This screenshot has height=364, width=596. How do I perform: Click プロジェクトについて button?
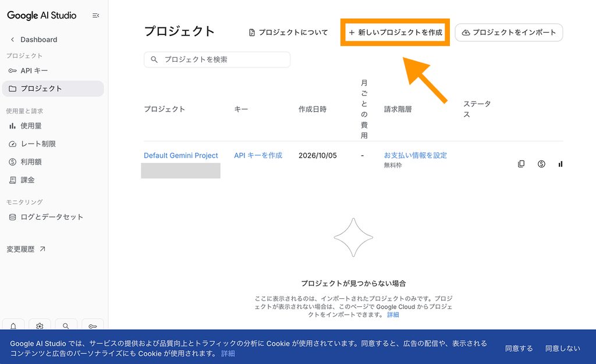(x=288, y=32)
